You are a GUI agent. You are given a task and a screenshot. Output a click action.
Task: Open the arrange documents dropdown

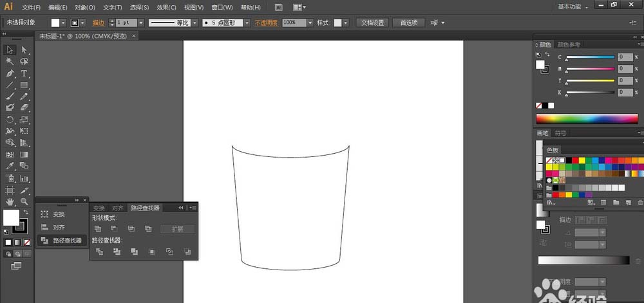(298, 7)
